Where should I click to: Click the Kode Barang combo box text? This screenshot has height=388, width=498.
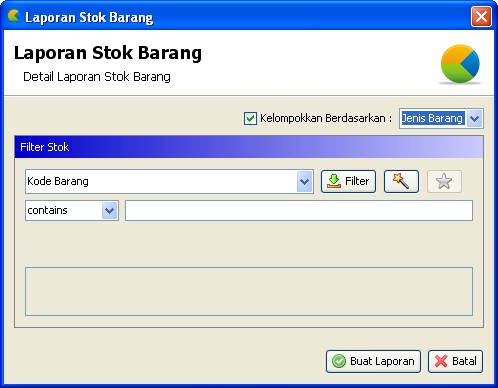tap(58, 181)
